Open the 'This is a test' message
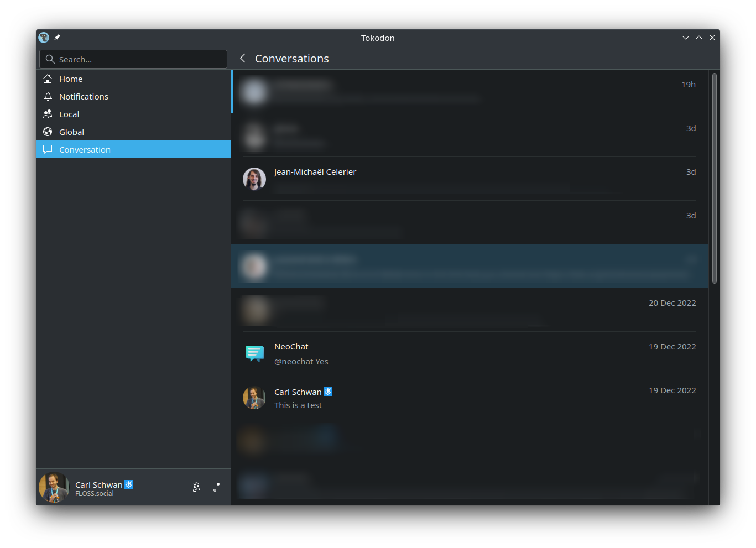The height and width of the screenshot is (548, 756). 298,405
